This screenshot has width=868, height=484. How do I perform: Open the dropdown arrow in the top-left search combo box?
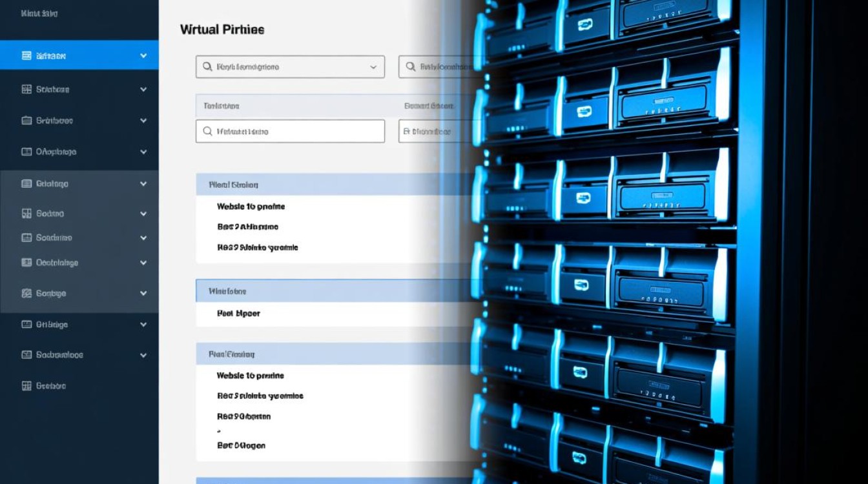click(x=373, y=67)
